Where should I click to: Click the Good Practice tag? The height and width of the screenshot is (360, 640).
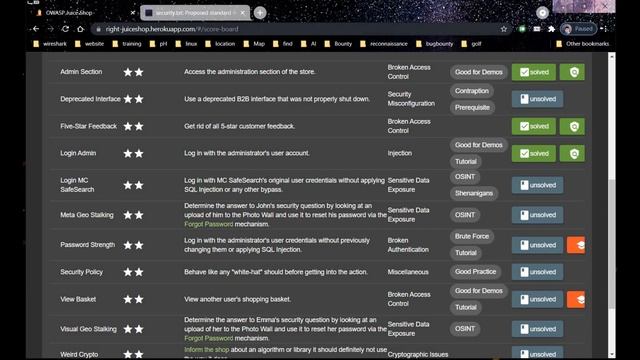tap(476, 272)
